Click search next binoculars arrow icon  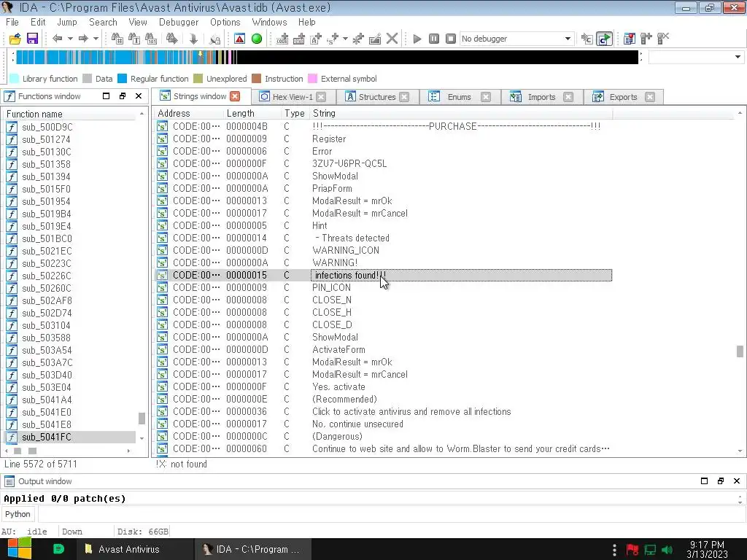pos(171,39)
